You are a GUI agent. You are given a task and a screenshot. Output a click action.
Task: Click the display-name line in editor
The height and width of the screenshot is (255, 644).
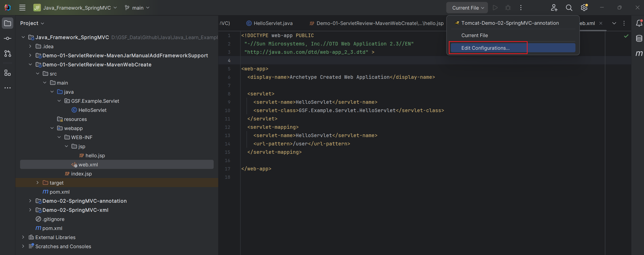click(341, 77)
